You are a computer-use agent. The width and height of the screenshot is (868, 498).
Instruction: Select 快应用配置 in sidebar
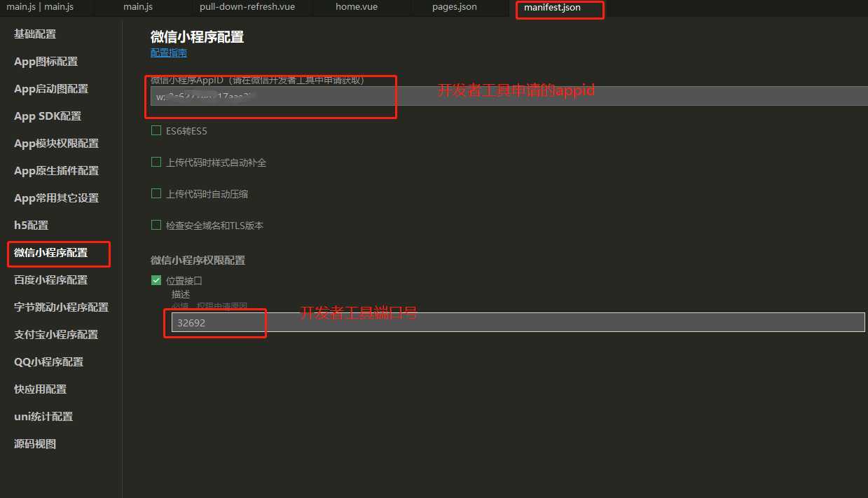click(40, 389)
